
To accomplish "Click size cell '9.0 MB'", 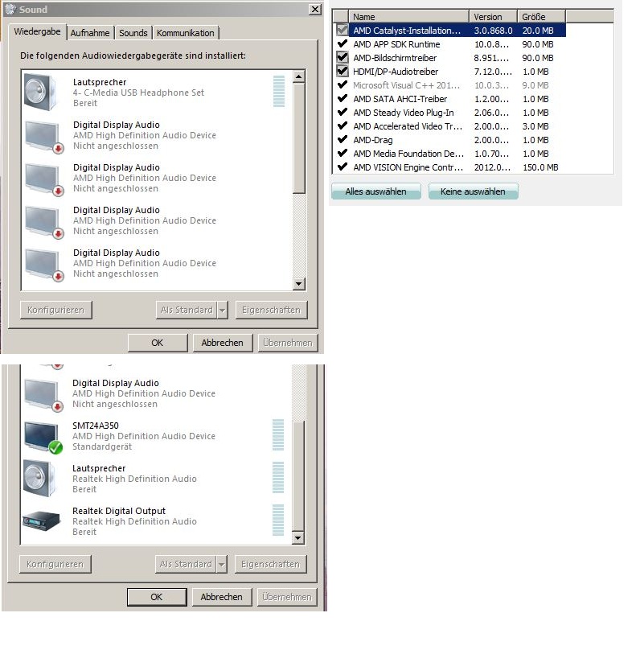I will pyautogui.click(x=535, y=85).
